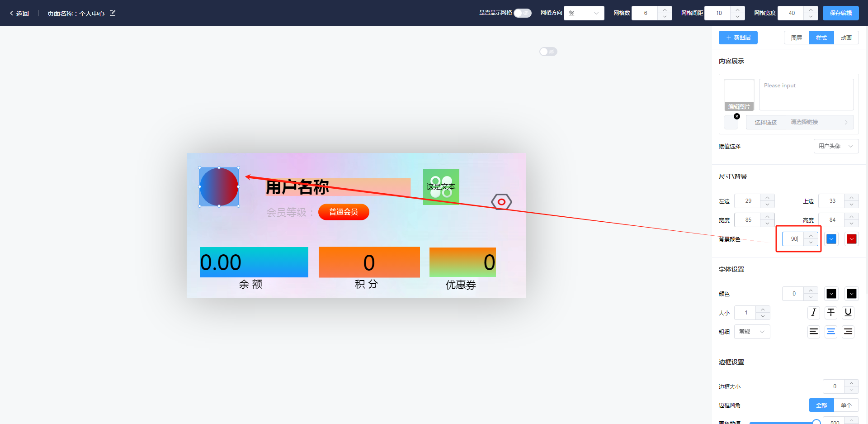Open the 网格方向 dropdown

pos(584,13)
